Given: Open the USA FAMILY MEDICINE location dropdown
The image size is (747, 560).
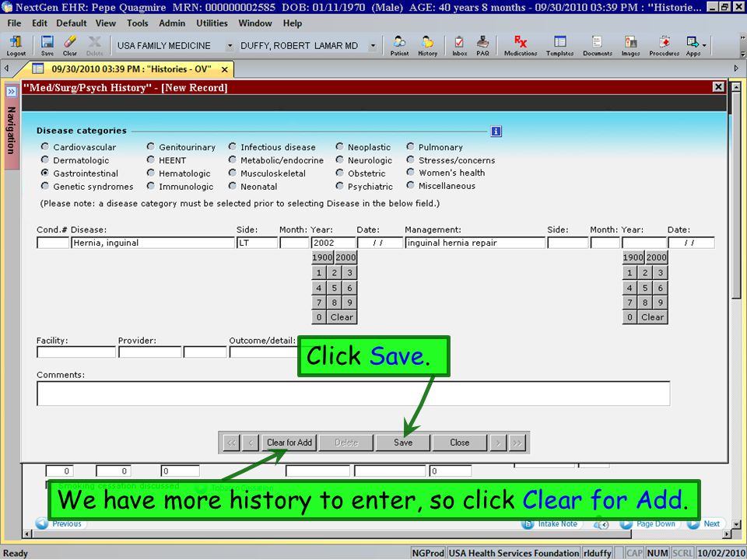Looking at the screenshot, I should [230, 46].
